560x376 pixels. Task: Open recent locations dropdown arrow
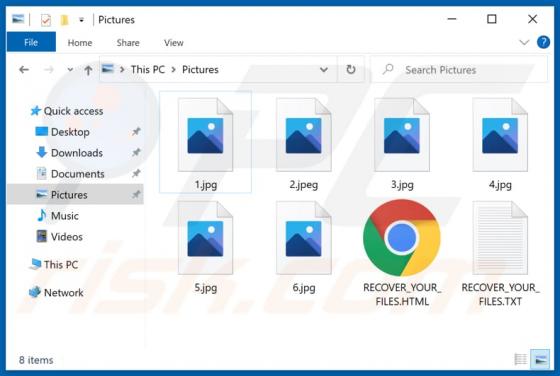point(70,69)
